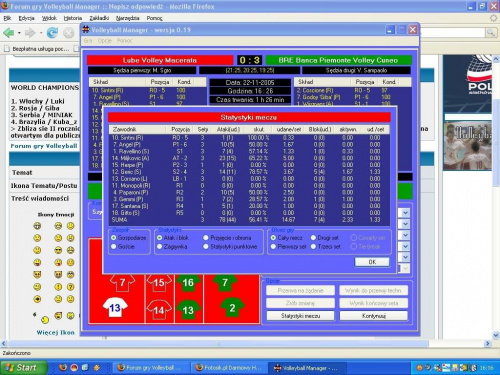Click the green number 7 jersey
Screen dimensions: 500x375
point(225,283)
